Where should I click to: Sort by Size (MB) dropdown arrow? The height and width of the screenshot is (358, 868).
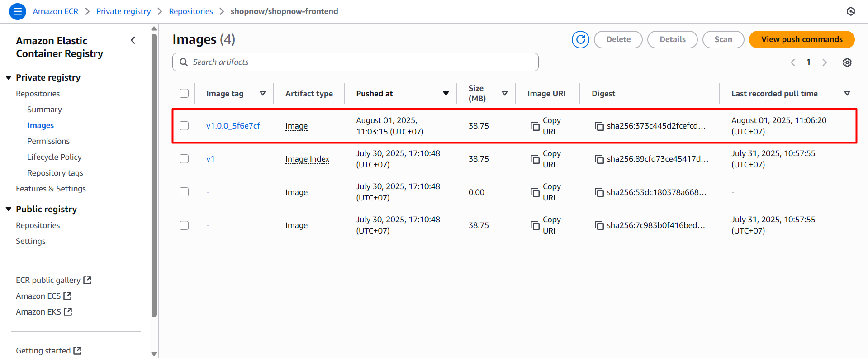click(x=505, y=94)
